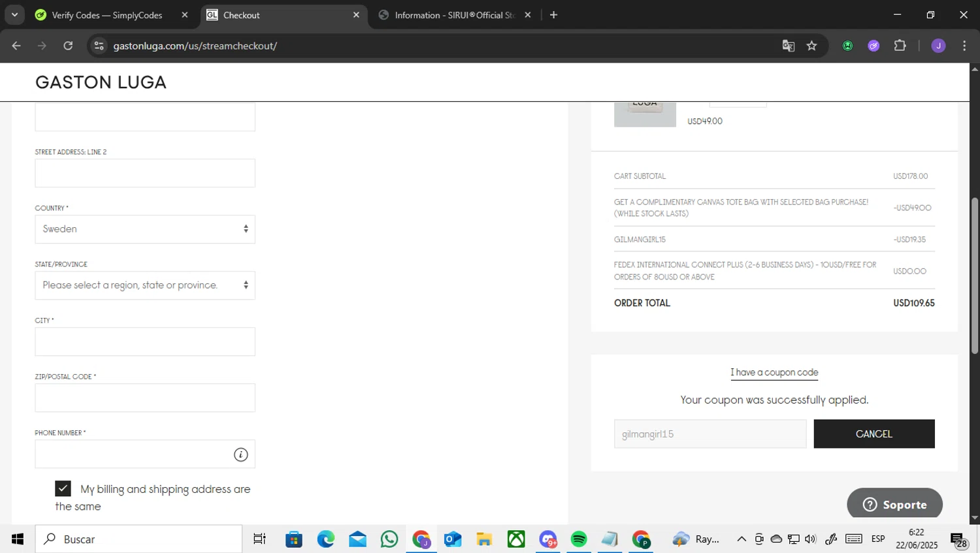Open the Country dropdown showing Sweden
This screenshot has height=553, width=980.
(x=145, y=229)
